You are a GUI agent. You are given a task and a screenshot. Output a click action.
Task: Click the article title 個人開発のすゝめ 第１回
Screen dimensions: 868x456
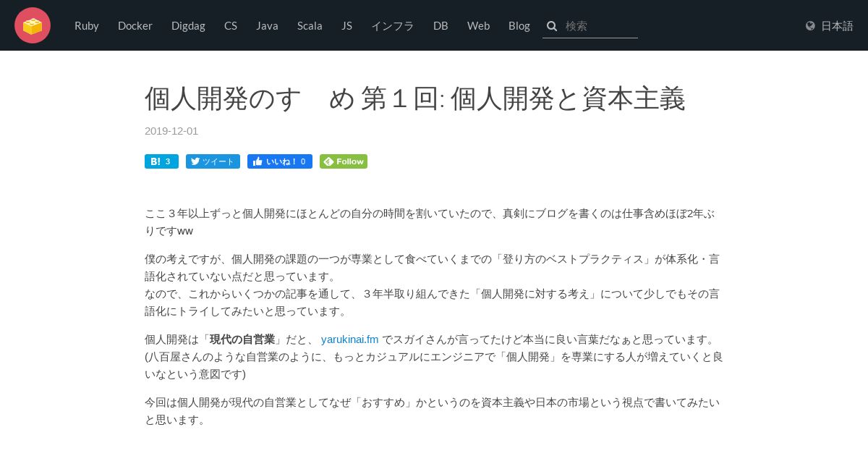[x=414, y=99]
